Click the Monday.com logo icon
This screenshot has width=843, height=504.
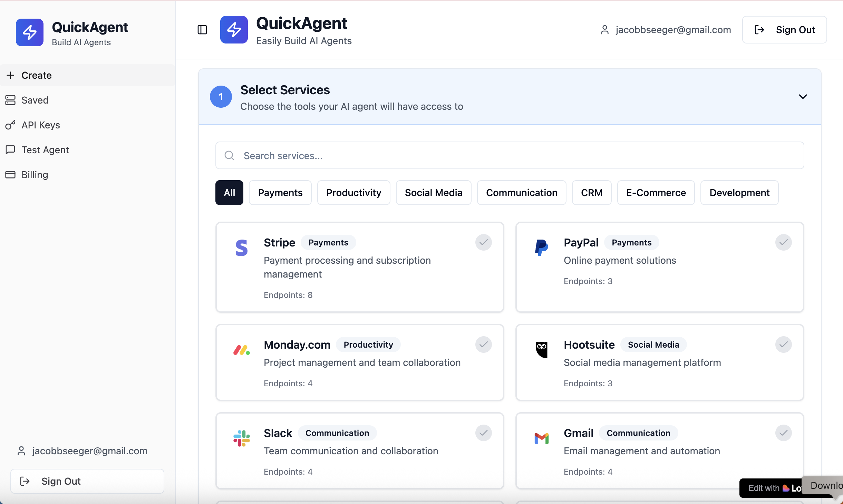click(x=242, y=350)
